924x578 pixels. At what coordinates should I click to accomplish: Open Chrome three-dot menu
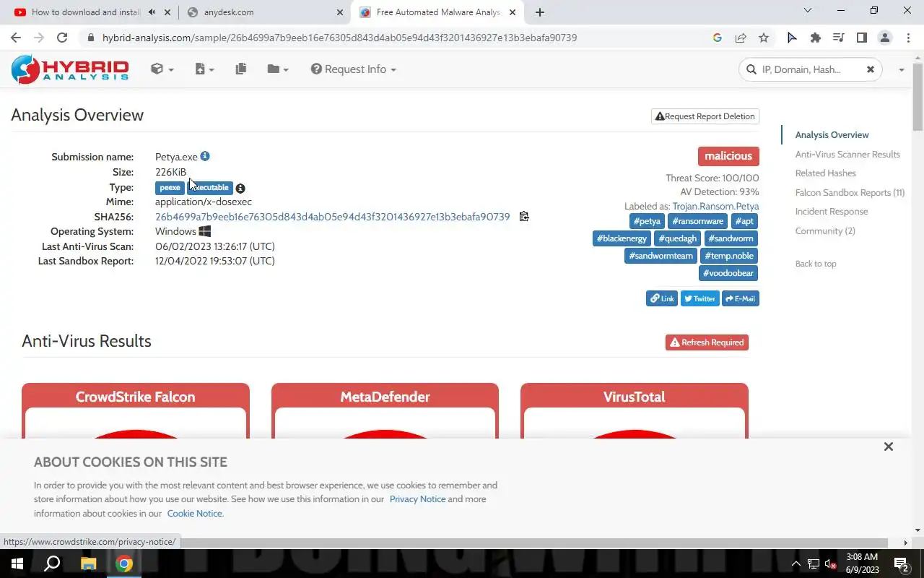(908, 38)
